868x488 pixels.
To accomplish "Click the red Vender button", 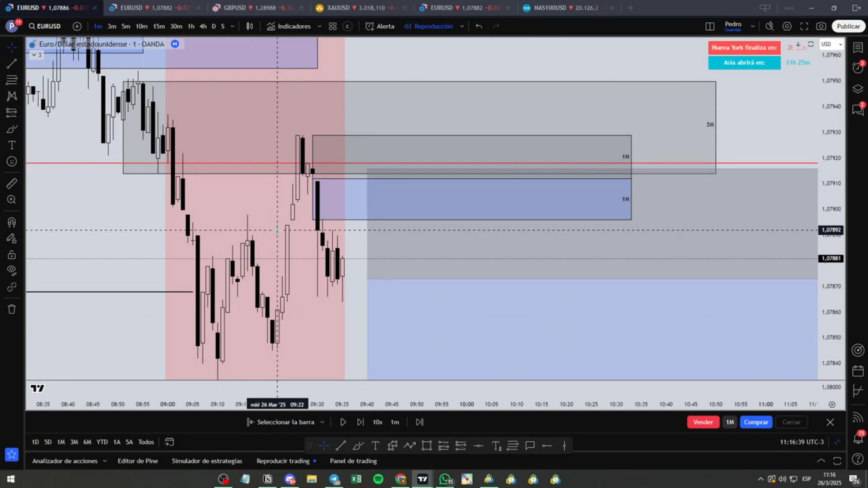I will pos(703,422).
